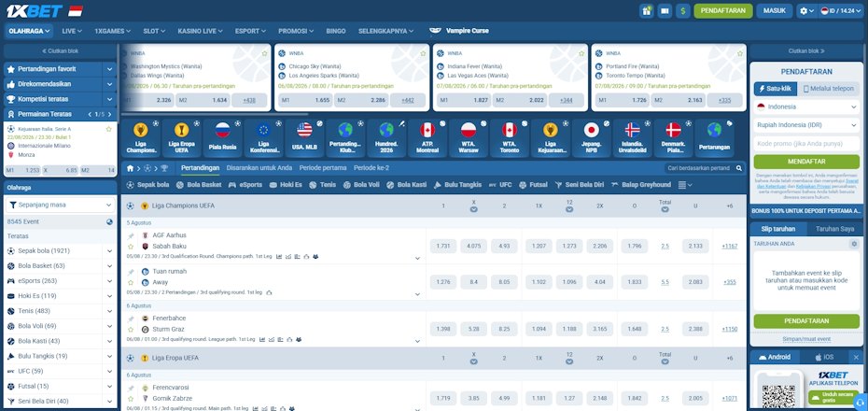Viewport: 868px width, 411px height.
Task: Filter by Hoki Es sport
Action: point(286,184)
